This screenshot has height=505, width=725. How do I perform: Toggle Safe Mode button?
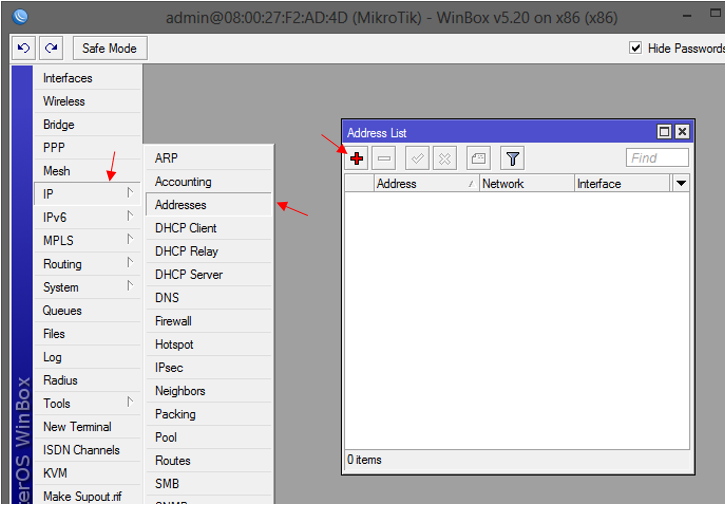tap(110, 48)
